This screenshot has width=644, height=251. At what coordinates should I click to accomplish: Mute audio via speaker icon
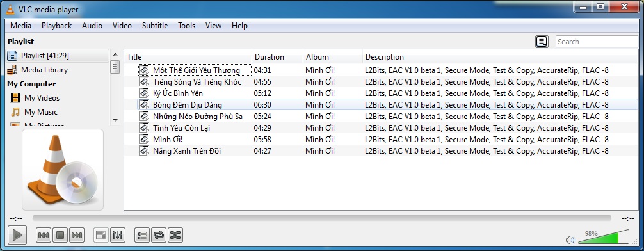[x=570, y=240]
